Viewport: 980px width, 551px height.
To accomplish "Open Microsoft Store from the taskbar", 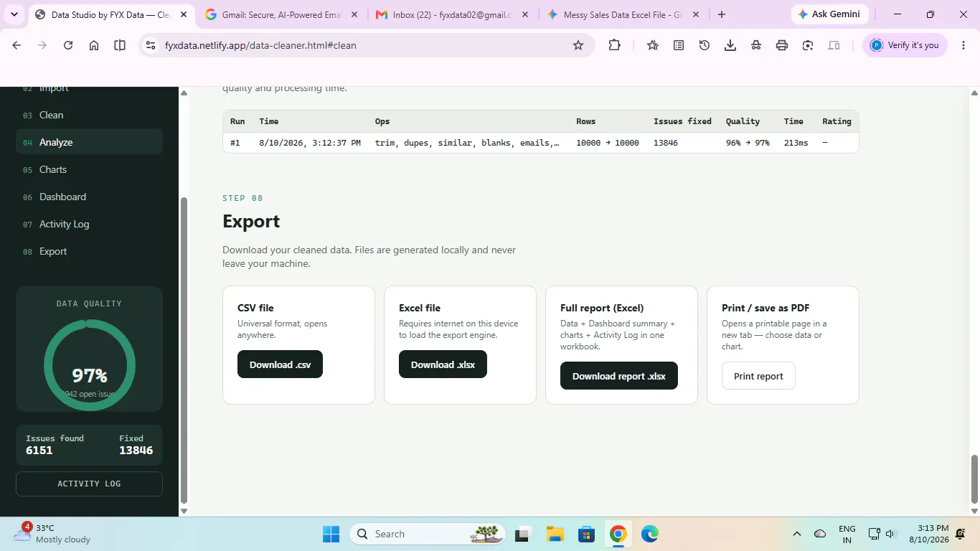I will [x=586, y=534].
